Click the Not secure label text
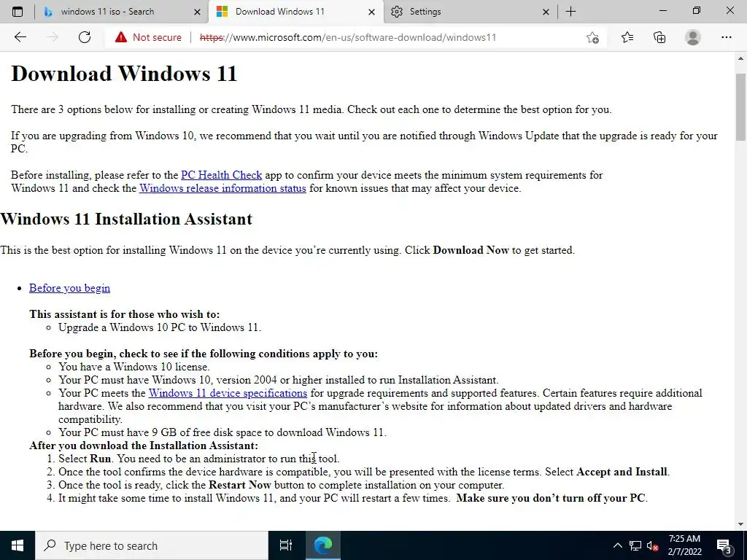Screen dimensions: 747x560 158,37
